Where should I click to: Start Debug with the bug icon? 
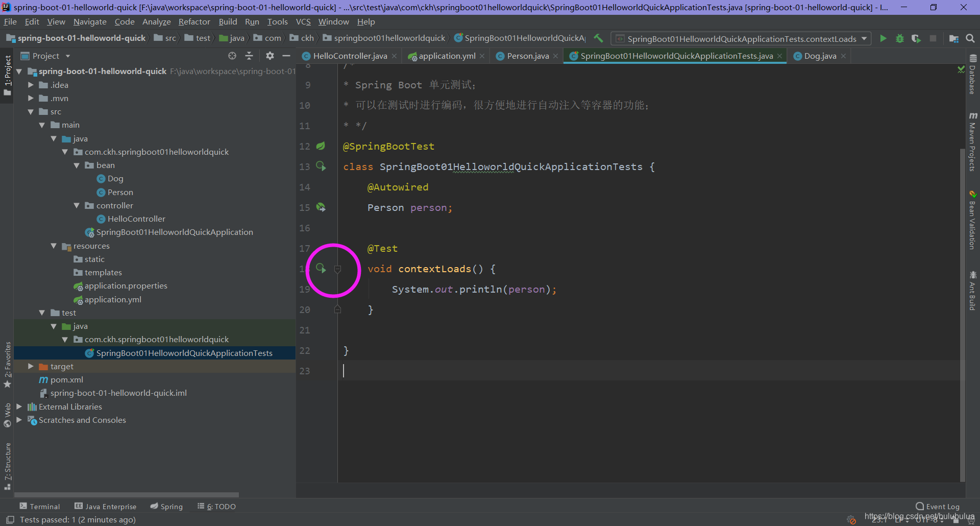tap(900, 38)
